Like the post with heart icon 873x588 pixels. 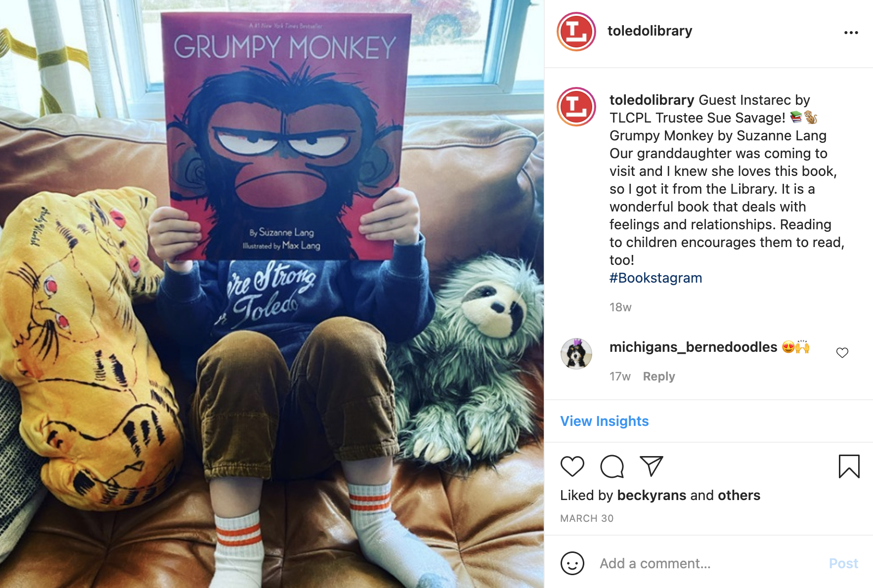572,466
